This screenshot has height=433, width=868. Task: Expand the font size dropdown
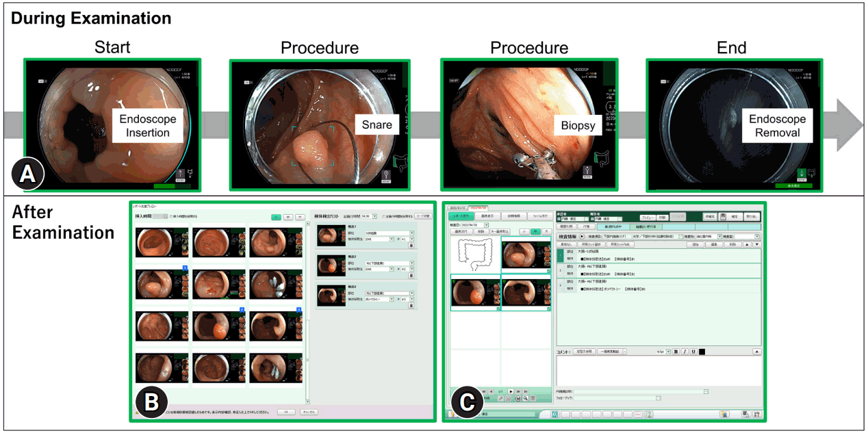pos(667,352)
